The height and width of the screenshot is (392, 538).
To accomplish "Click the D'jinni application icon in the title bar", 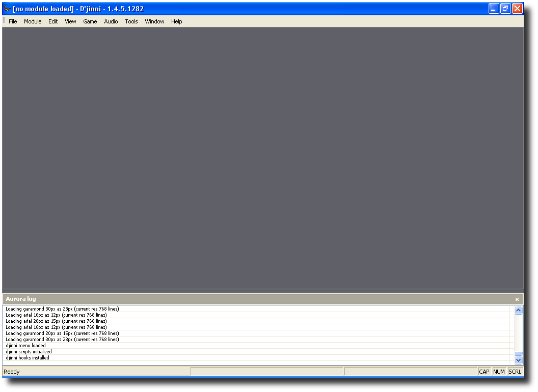I will (7, 8).
